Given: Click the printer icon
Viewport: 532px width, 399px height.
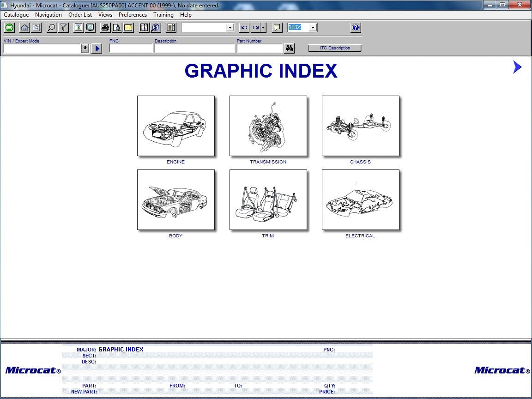Looking at the screenshot, I should coord(105,28).
